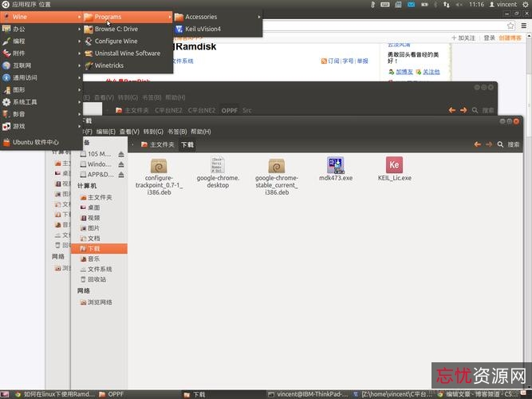Click the 加博友 link on blog page
The width and height of the screenshot is (532, 399).
coord(404,72)
